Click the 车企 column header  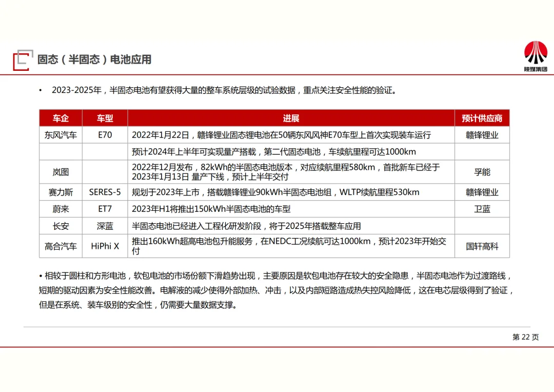coord(61,118)
